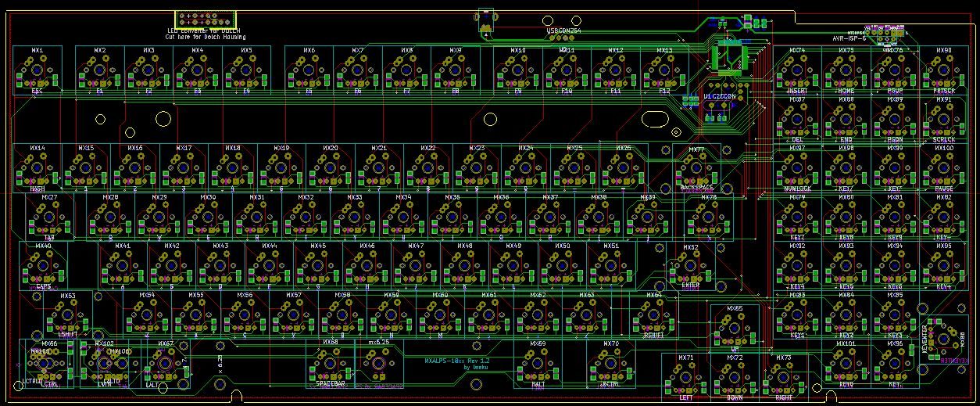Select the MX88 KEYENTER rotated switch footprint

[x=943, y=340]
